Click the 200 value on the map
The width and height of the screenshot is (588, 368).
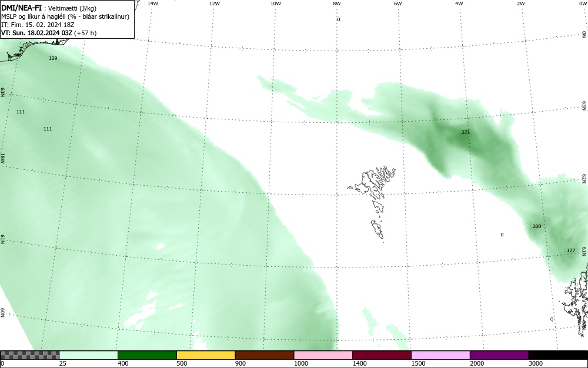pos(537,226)
